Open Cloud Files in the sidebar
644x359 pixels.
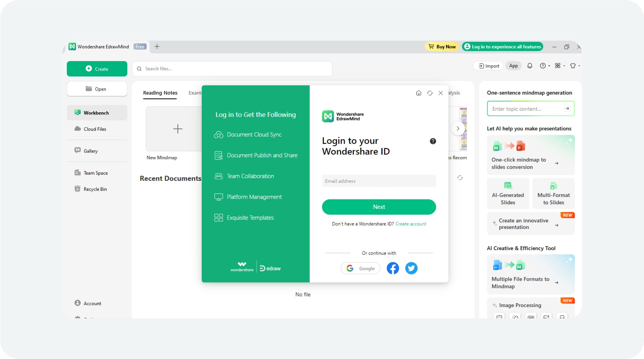click(97, 129)
